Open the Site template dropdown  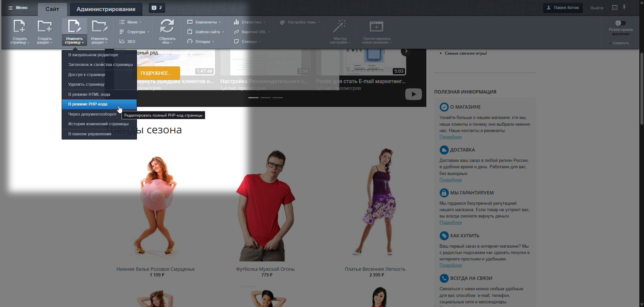pos(206,32)
